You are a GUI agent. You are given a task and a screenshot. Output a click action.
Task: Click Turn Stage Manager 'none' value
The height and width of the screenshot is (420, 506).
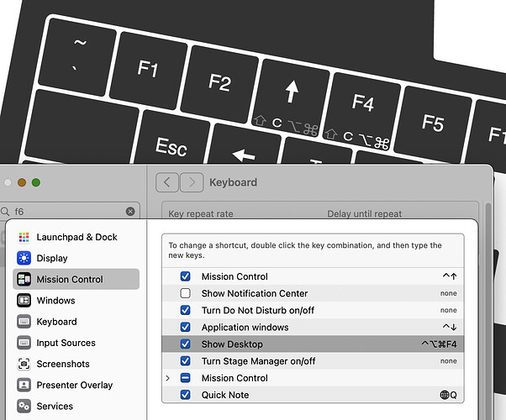click(449, 361)
